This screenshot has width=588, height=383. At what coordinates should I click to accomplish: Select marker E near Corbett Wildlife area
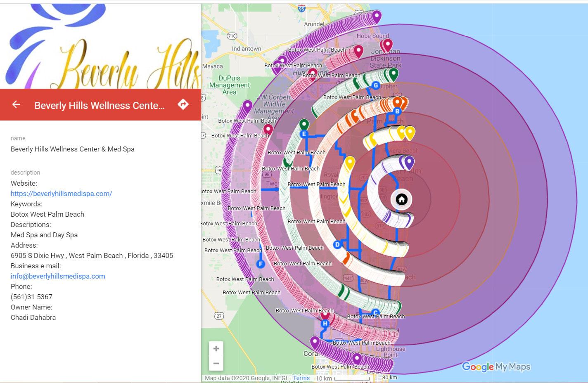tap(303, 134)
